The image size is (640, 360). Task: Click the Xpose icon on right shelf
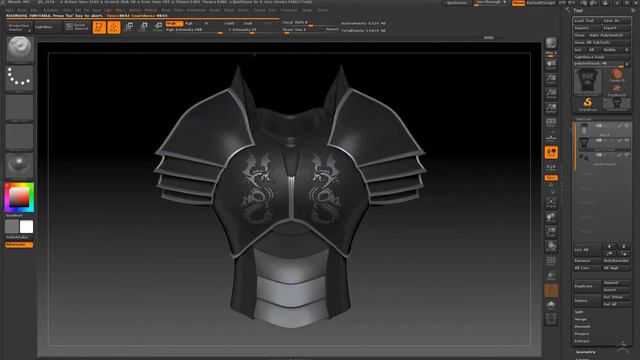pyautogui.click(x=551, y=320)
